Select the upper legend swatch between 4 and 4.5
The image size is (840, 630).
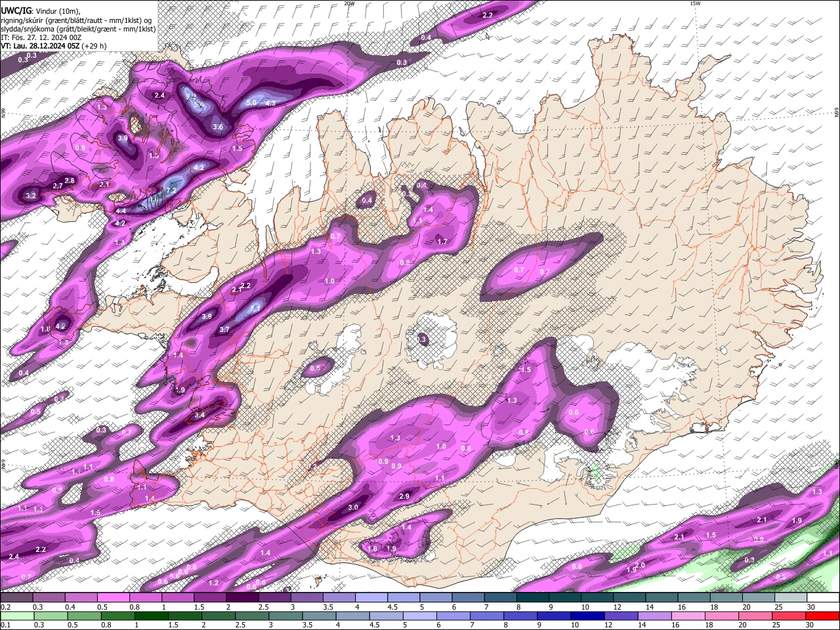pyautogui.click(x=371, y=598)
